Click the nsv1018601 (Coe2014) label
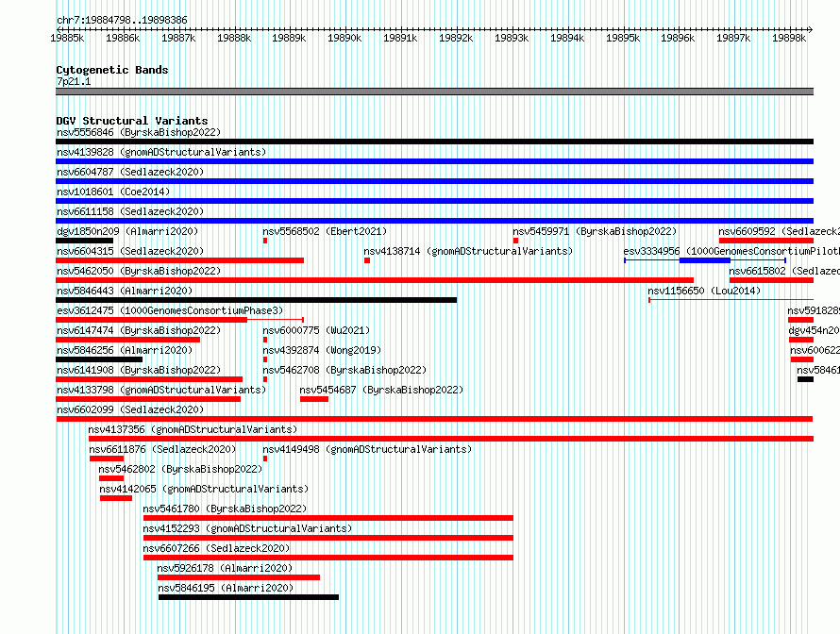 click(113, 192)
